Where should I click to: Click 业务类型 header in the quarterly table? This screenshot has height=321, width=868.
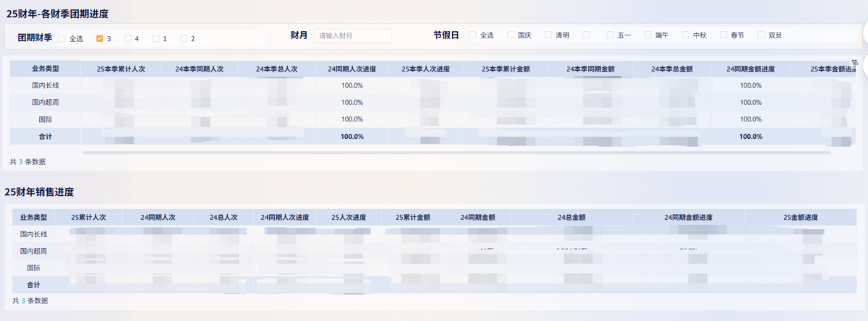tap(45, 69)
